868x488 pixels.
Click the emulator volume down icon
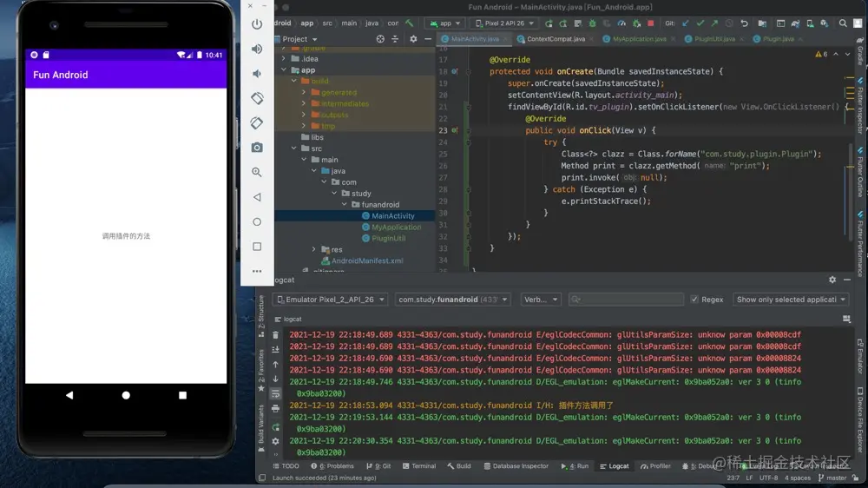pyautogui.click(x=257, y=74)
